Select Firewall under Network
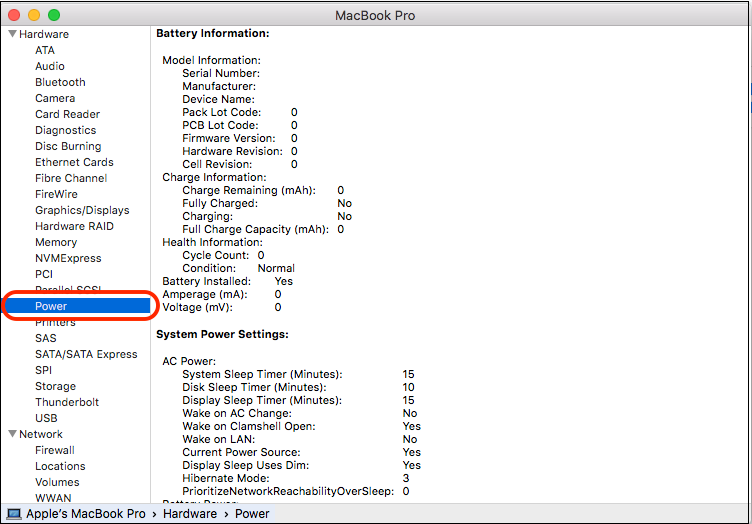This screenshot has width=752, height=524. click(x=55, y=450)
